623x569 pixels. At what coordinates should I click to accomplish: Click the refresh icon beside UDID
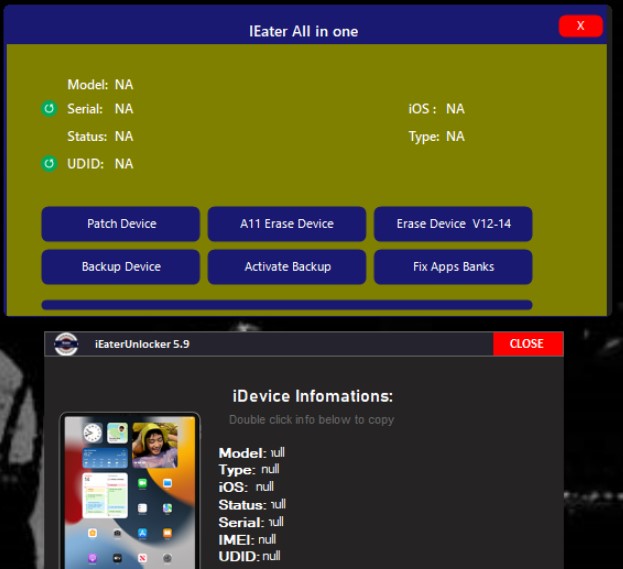click(x=49, y=164)
